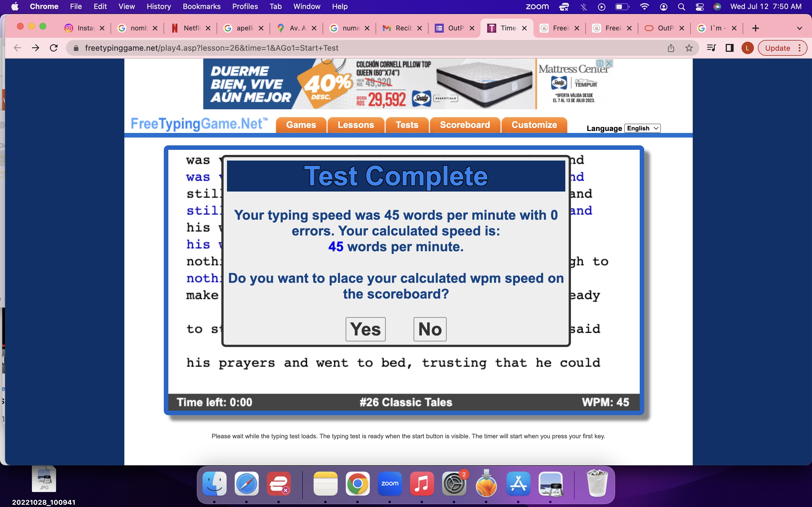Click the No button in the dialog
Viewport: 812px width, 507px height.
click(430, 329)
